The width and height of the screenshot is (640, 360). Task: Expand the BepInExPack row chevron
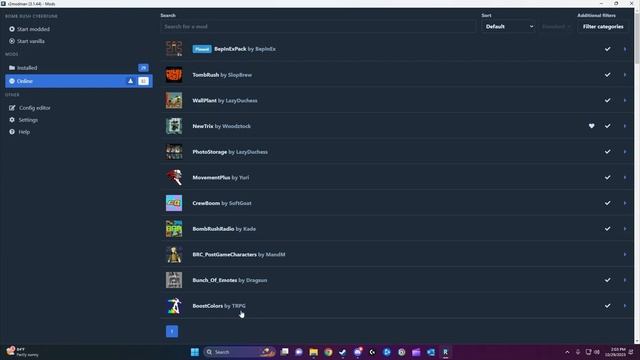point(625,49)
